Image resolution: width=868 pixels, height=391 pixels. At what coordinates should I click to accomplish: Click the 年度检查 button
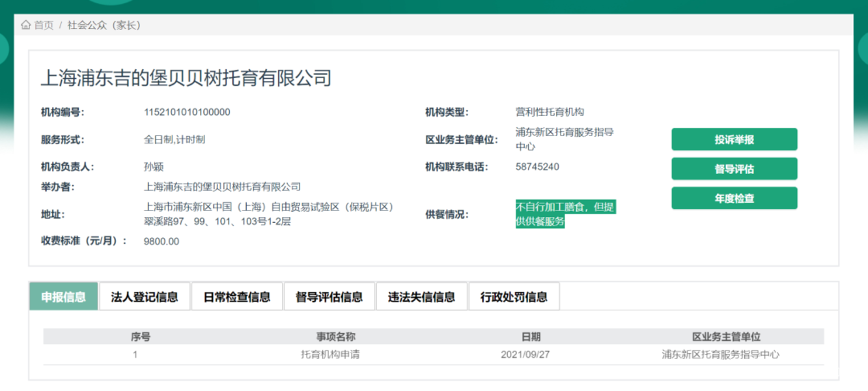click(734, 198)
